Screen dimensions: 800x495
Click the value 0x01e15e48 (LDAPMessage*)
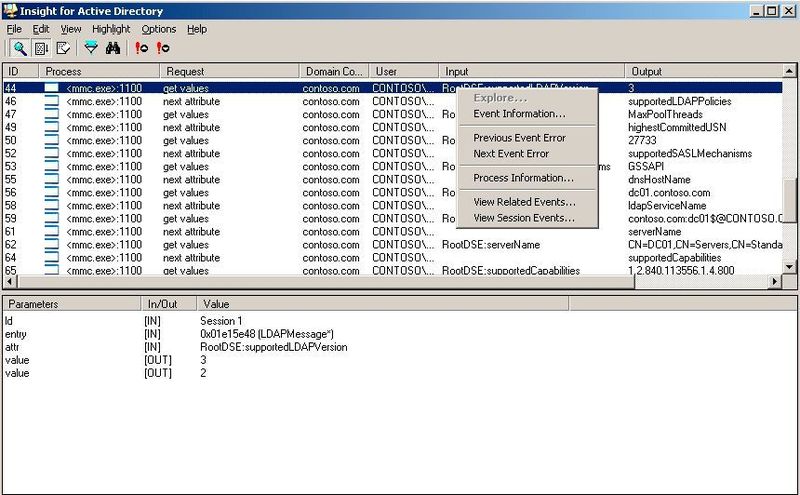click(x=267, y=334)
